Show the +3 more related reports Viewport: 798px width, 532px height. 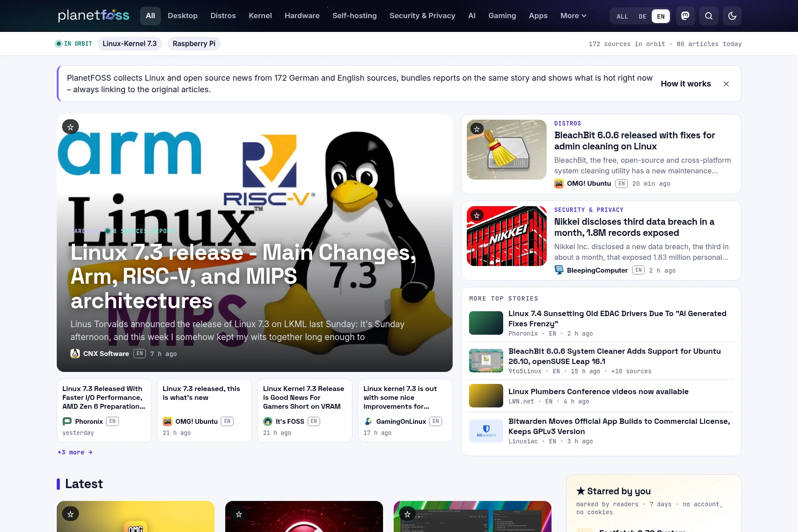pos(75,452)
